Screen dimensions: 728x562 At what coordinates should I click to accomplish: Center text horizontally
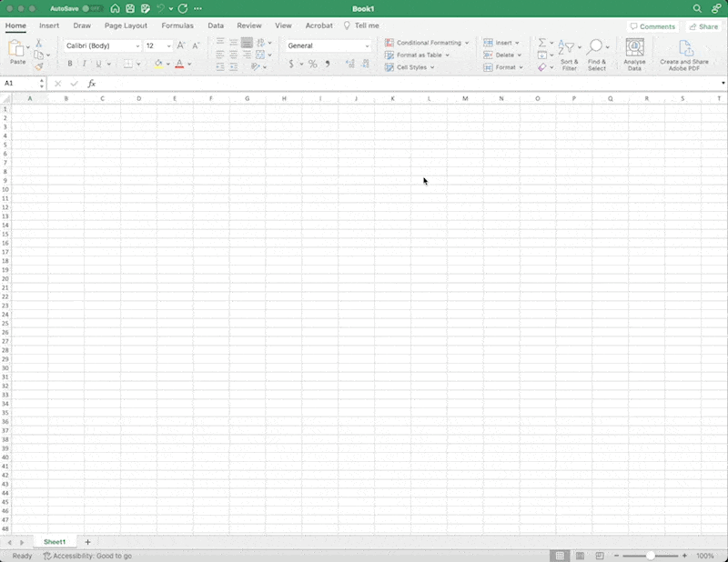tap(234, 55)
